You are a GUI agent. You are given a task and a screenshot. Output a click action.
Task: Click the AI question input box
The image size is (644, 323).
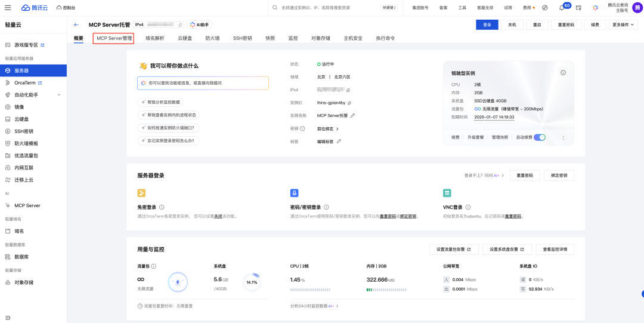click(x=203, y=83)
